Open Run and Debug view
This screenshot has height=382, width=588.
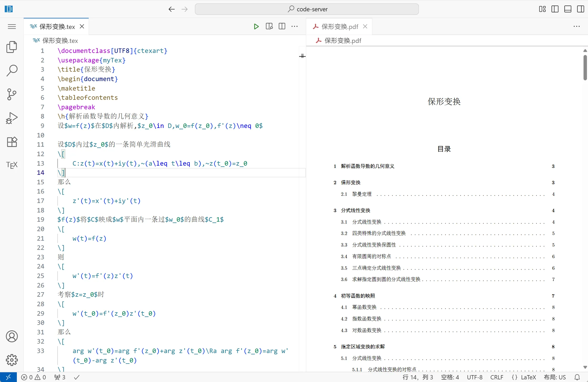12,118
